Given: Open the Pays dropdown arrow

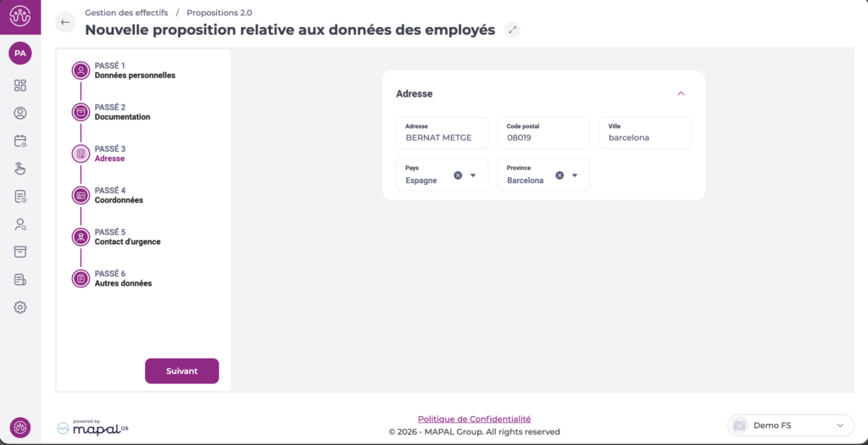Looking at the screenshot, I should (473, 175).
